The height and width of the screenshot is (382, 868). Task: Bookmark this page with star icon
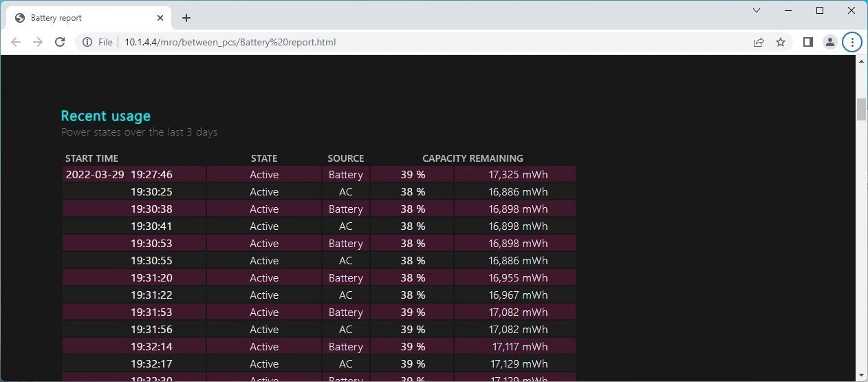coord(781,42)
